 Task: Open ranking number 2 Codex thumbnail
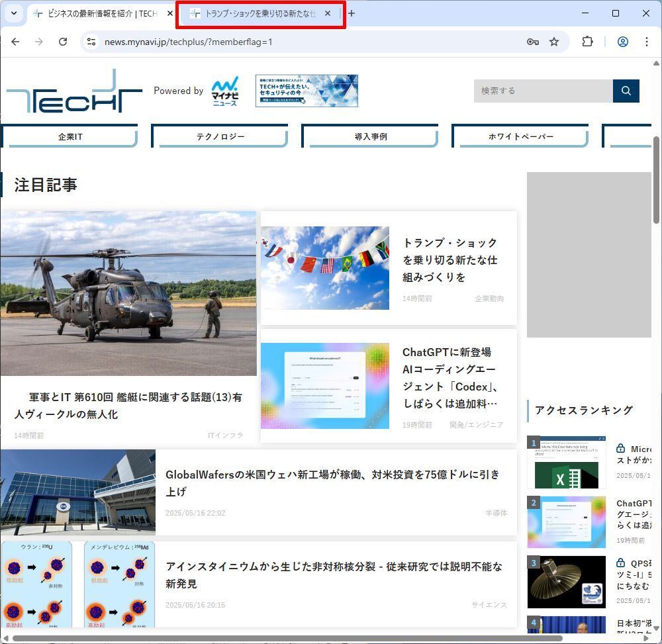(x=566, y=522)
